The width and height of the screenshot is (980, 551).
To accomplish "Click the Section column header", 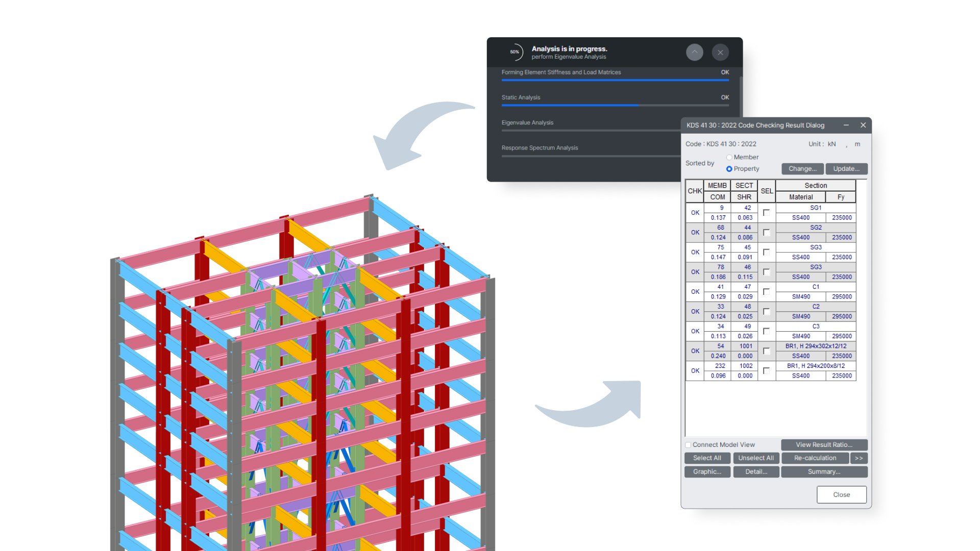I will click(x=816, y=186).
